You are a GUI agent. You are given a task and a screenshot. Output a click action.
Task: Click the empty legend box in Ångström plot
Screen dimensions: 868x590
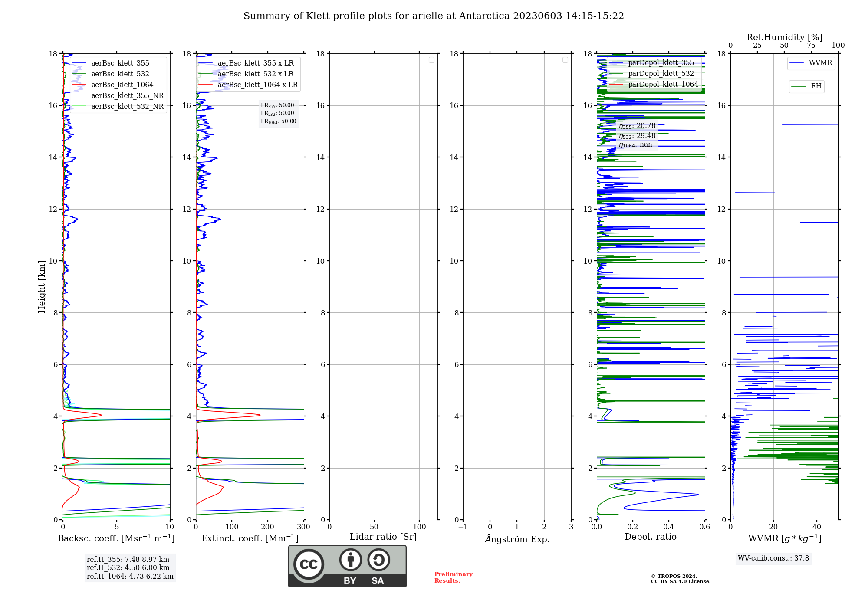[x=565, y=60]
